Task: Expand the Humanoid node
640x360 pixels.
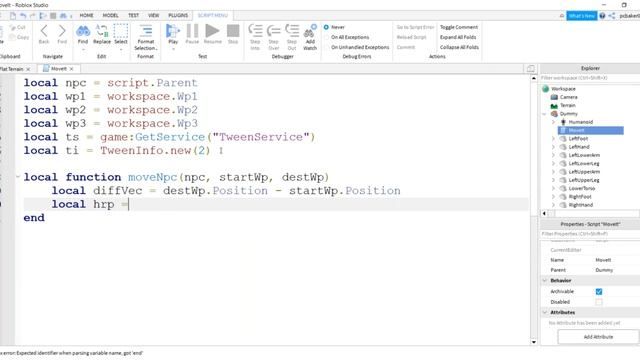Action: click(x=553, y=122)
